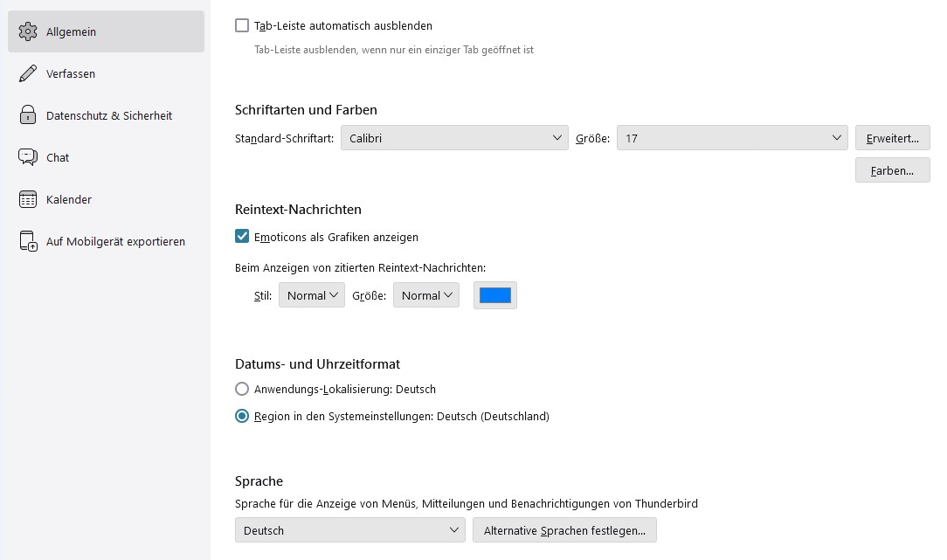The width and height of the screenshot is (947, 560).
Task: Click the Erweitert... fonts button
Action: tap(892, 138)
